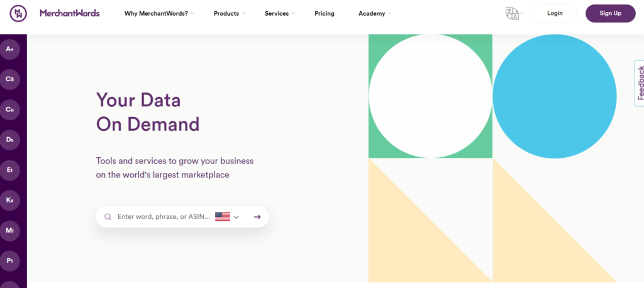
Task: Submit search with the arrow icon
Action: pos(257,217)
